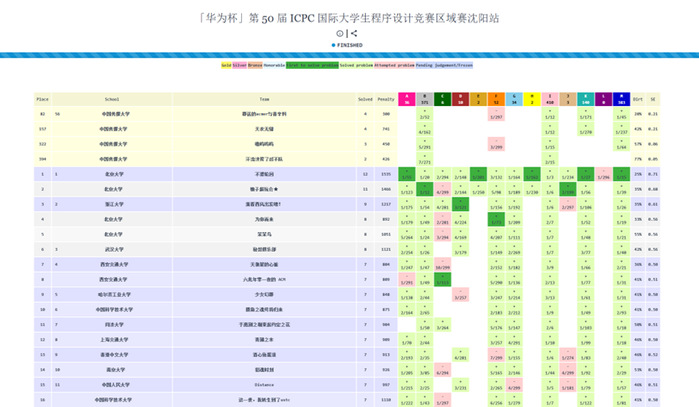Click the share icon below the title
This screenshot has height=407, width=699.
click(x=354, y=34)
